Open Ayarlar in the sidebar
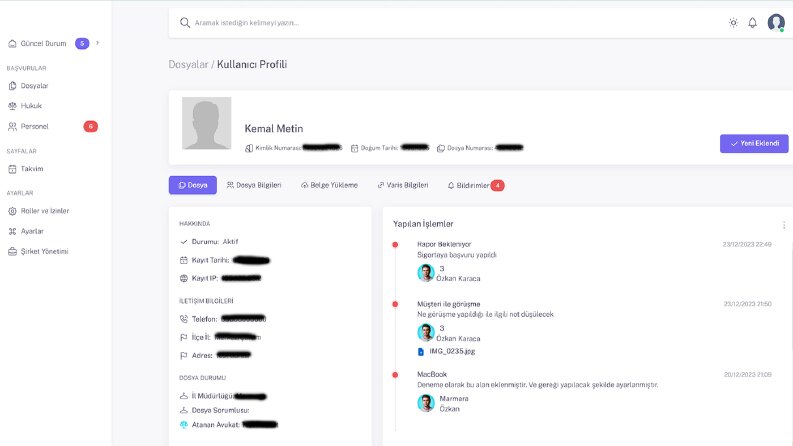Viewport: 793px width, 446px height. 32,231
